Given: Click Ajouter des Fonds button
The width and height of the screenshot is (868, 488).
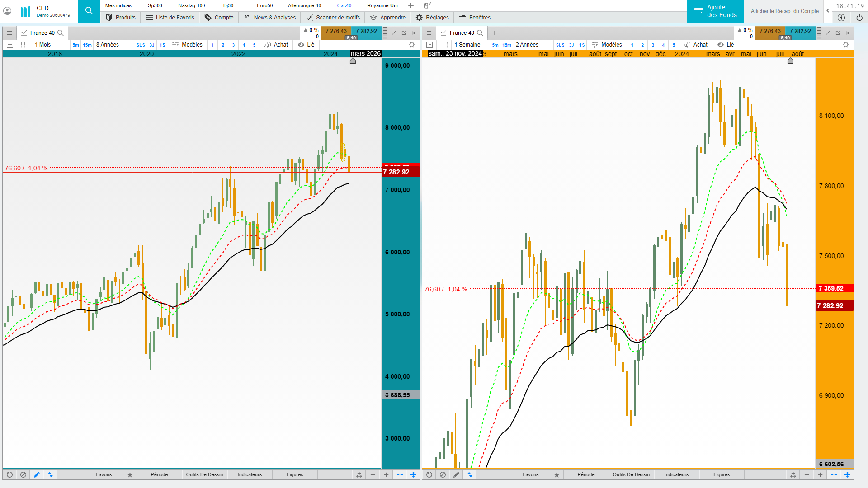Looking at the screenshot, I should 715,11.
